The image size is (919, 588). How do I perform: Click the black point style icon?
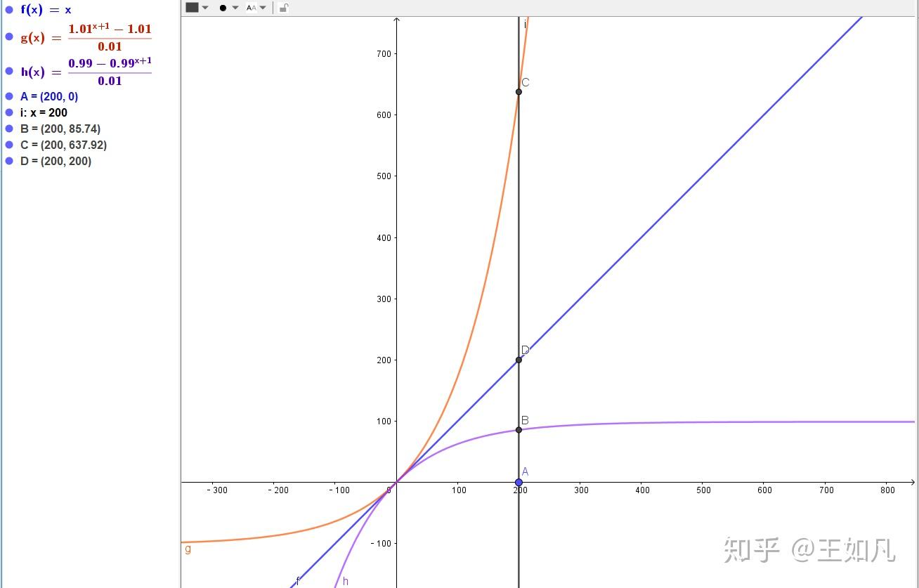tap(223, 8)
